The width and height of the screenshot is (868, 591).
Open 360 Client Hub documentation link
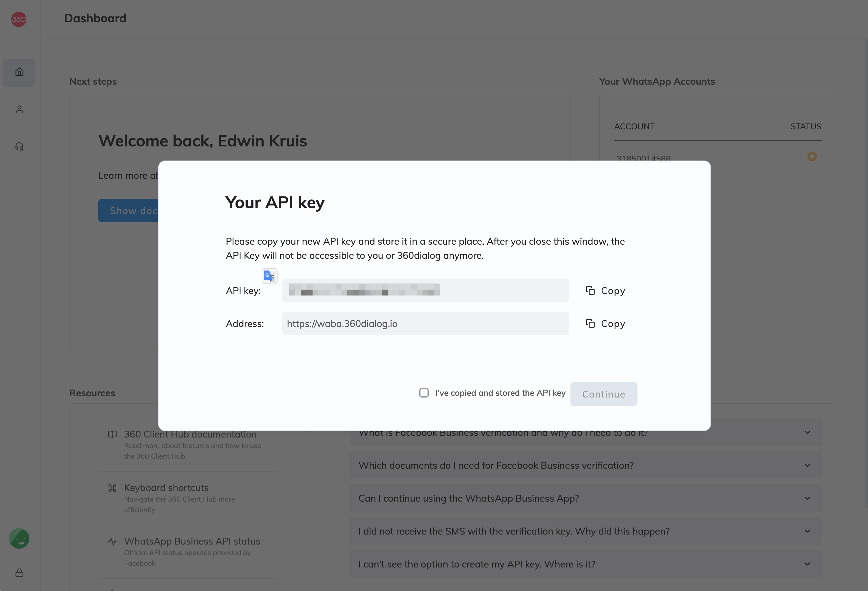point(191,435)
